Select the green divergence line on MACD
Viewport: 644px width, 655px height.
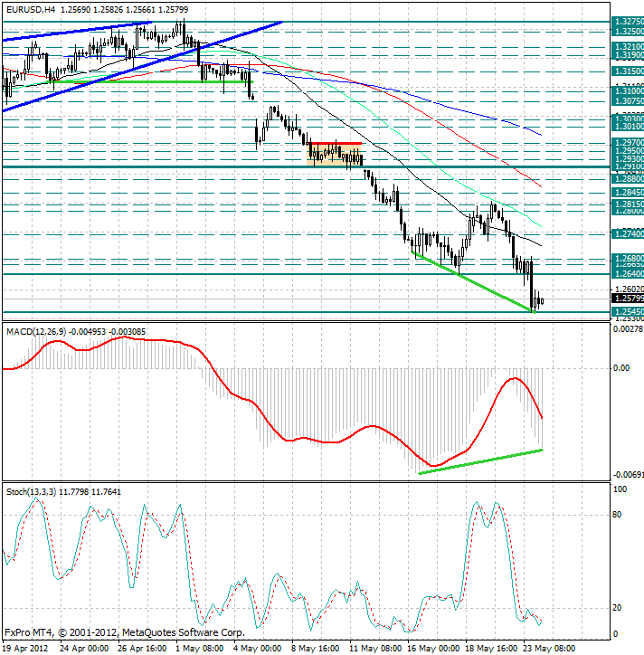coord(480,461)
